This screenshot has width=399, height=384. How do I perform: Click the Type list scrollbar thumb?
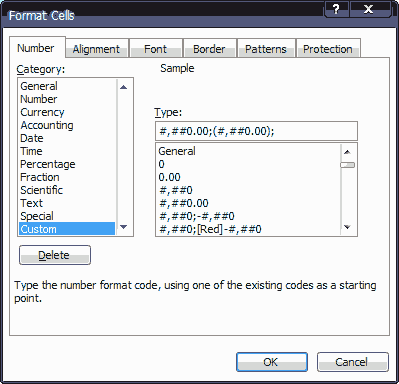pyautogui.click(x=347, y=165)
